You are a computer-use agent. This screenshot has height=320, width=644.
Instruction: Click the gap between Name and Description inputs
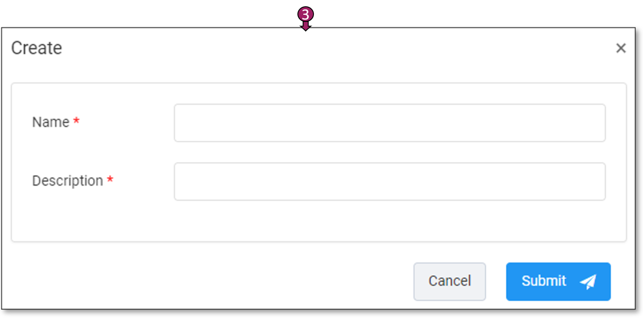[x=389, y=152]
